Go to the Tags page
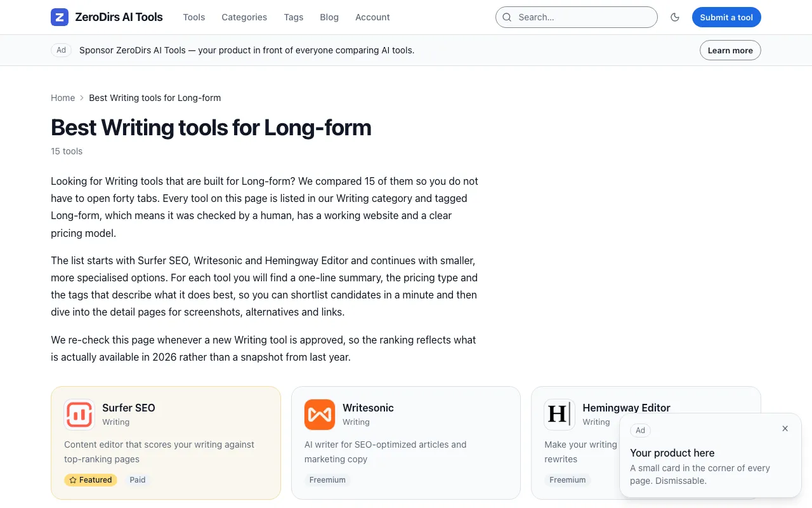 pyautogui.click(x=294, y=17)
